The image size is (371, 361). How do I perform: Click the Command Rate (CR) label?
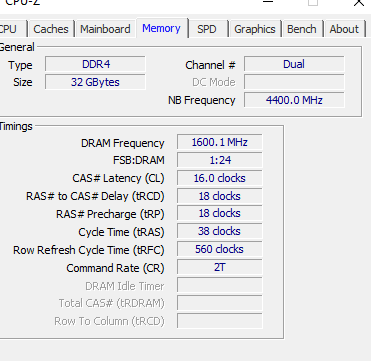click(x=115, y=268)
